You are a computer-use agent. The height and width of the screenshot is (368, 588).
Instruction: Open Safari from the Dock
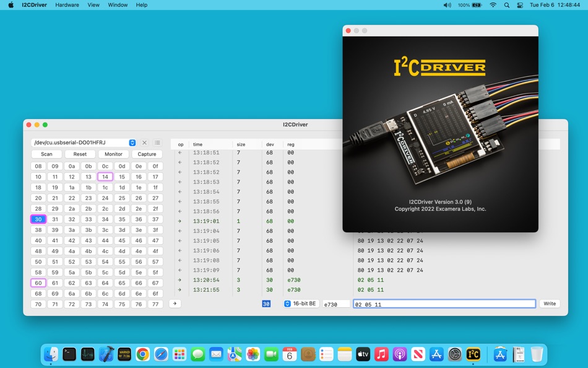click(x=162, y=354)
